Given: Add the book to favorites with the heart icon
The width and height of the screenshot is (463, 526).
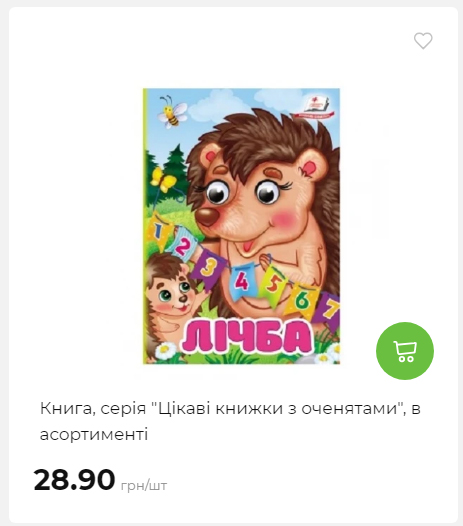Looking at the screenshot, I should point(423,41).
